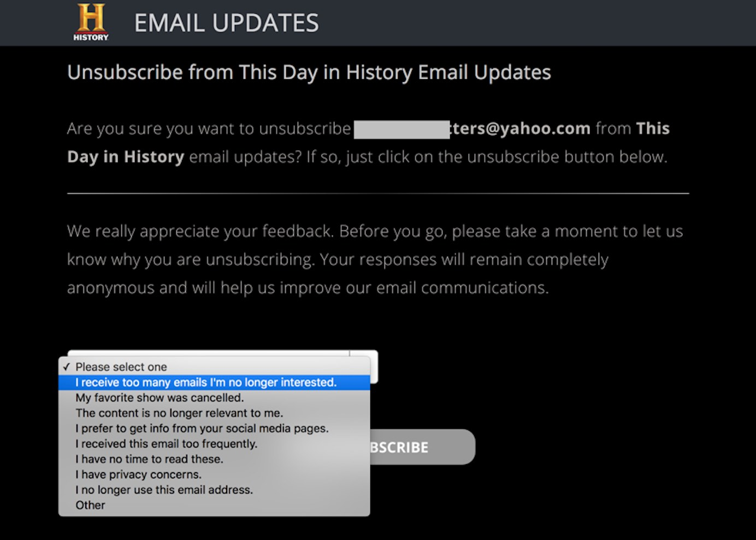Click the 'We really appreciate your feedback' paragraph

[x=375, y=259]
